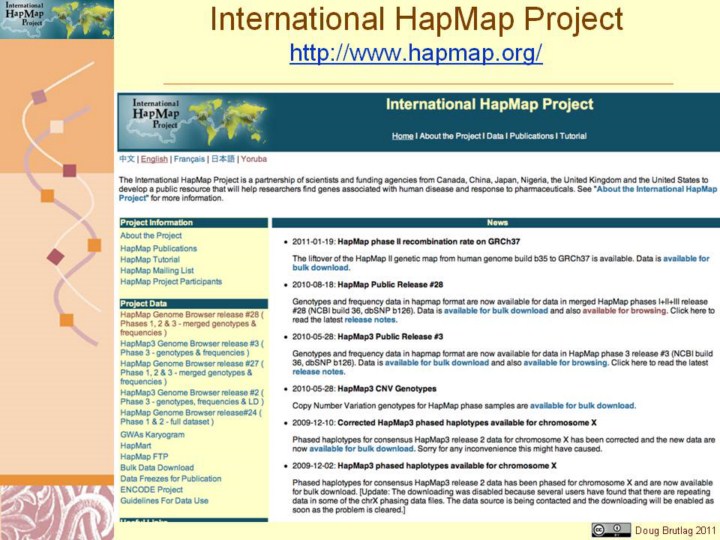Select Publications in the header navigation
The height and width of the screenshot is (540, 720).
pyautogui.click(x=531, y=136)
